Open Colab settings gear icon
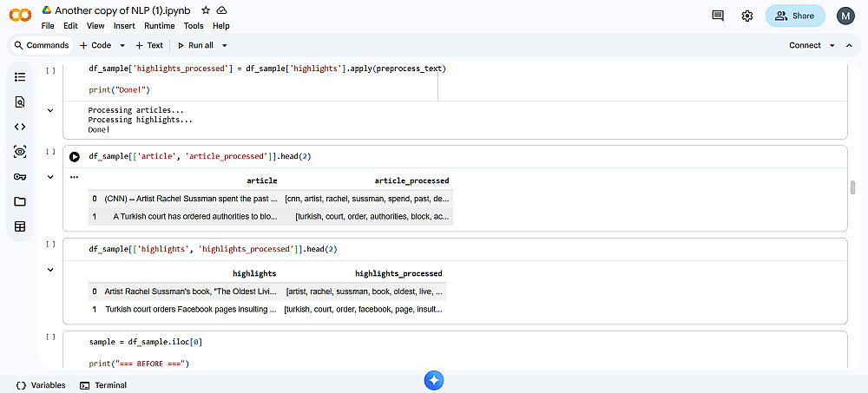 [x=747, y=16]
